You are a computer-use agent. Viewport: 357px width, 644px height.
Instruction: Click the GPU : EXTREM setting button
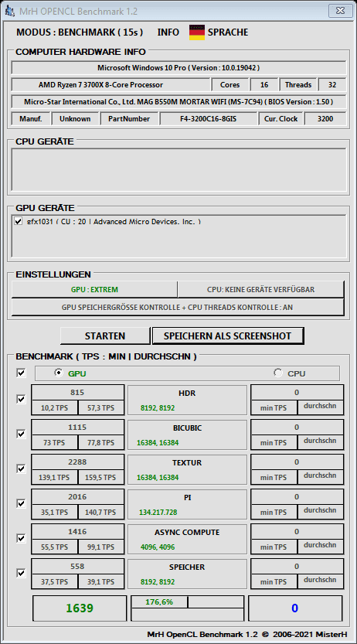94,290
